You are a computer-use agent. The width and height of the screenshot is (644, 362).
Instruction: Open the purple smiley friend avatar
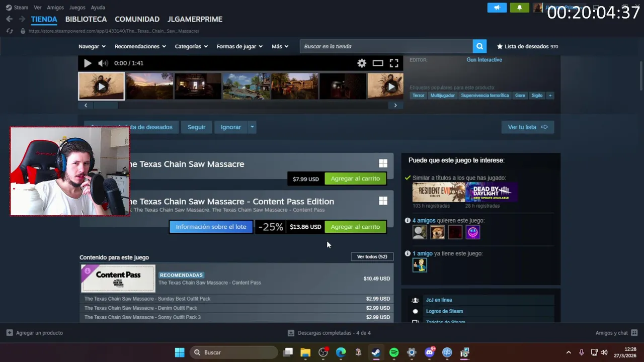(x=473, y=232)
